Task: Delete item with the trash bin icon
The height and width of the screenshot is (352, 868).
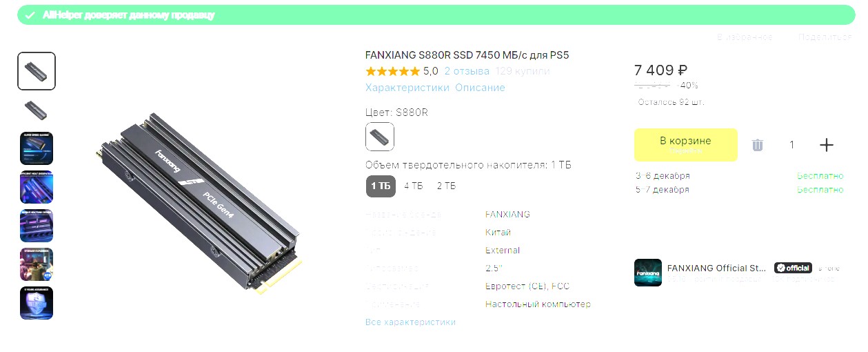Action: 757,145
